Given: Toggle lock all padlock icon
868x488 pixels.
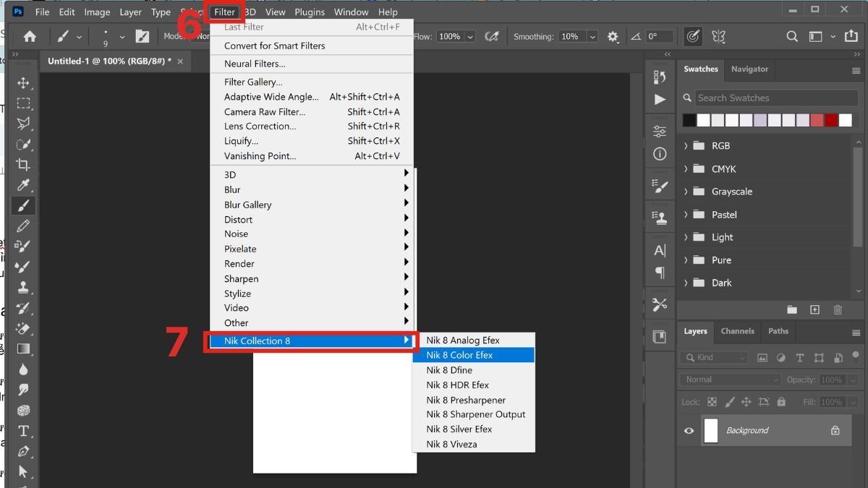Looking at the screenshot, I should click(781, 402).
